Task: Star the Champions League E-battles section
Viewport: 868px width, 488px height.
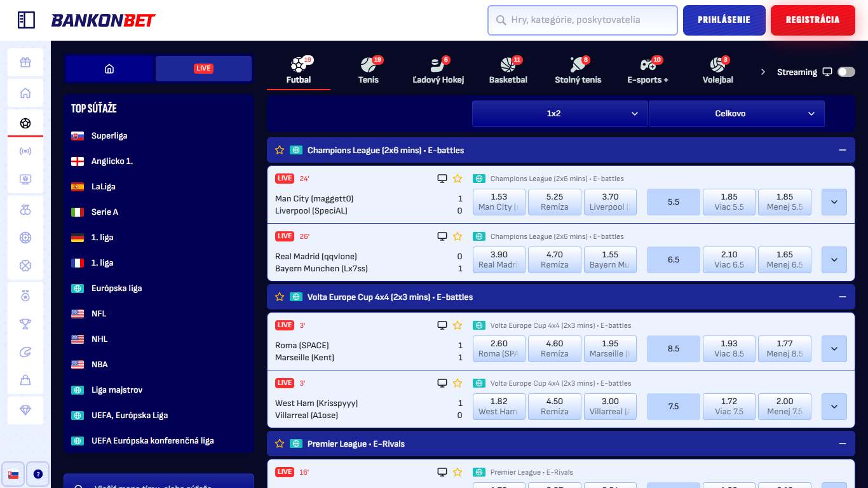Action: click(280, 150)
